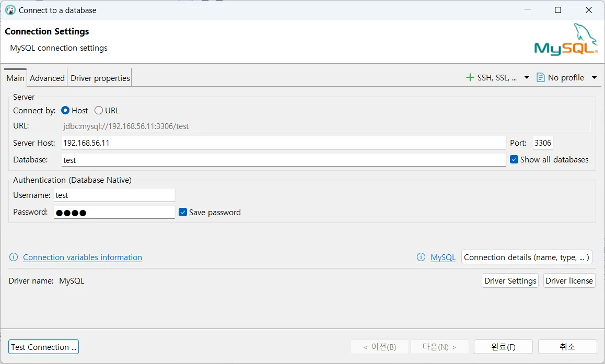The height and width of the screenshot is (364, 605).
Task: Click the < 이전(B) back button
Action: tap(379, 347)
